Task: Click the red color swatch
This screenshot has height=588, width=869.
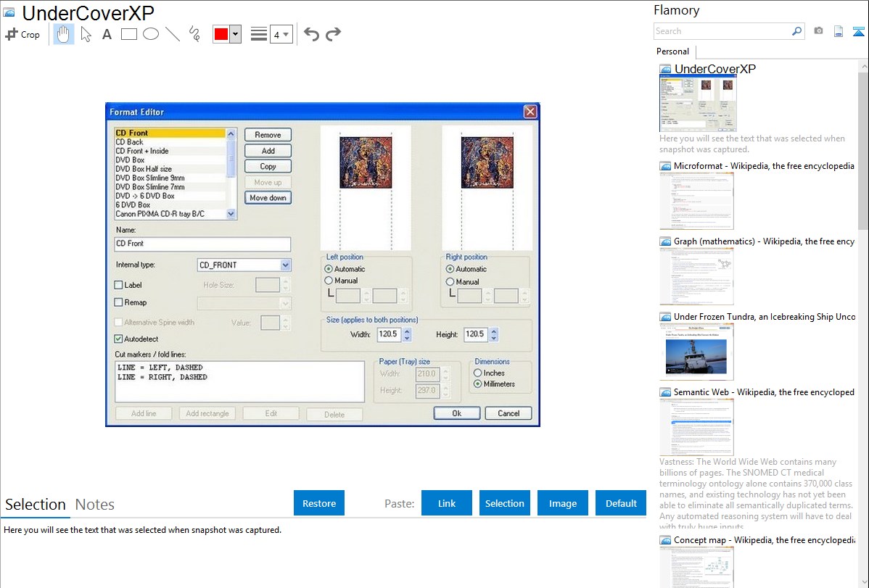Action: pos(221,34)
